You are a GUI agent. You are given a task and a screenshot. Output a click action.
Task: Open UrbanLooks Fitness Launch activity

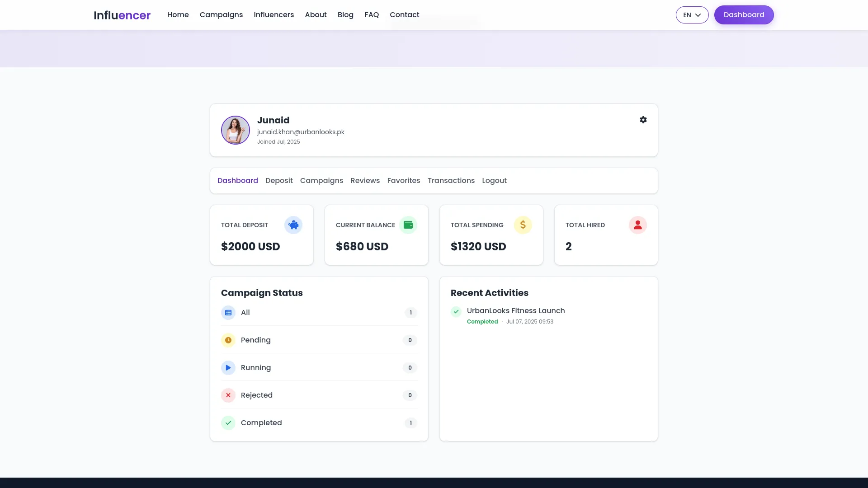pos(515,311)
